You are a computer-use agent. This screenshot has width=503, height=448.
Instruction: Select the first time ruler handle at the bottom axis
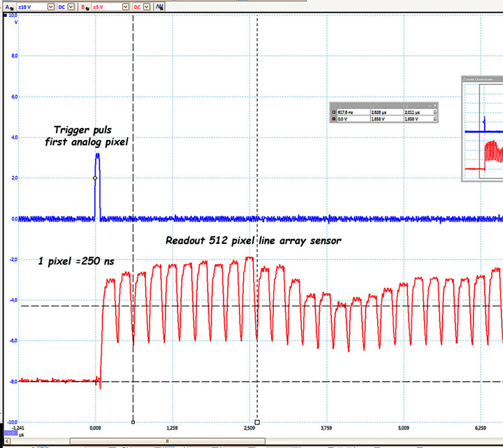pos(133,422)
